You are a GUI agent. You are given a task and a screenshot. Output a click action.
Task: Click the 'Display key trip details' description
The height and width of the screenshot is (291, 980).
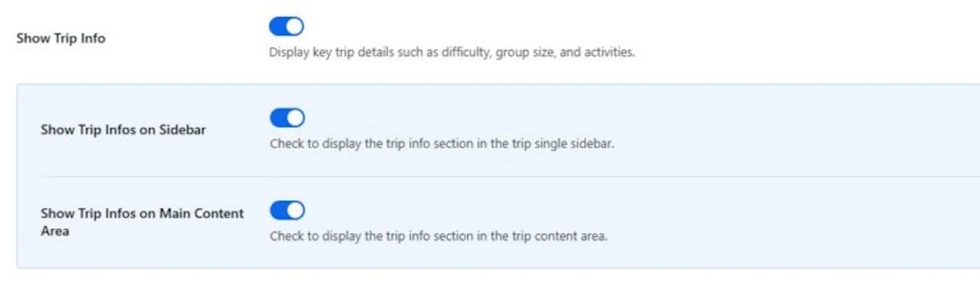point(452,52)
